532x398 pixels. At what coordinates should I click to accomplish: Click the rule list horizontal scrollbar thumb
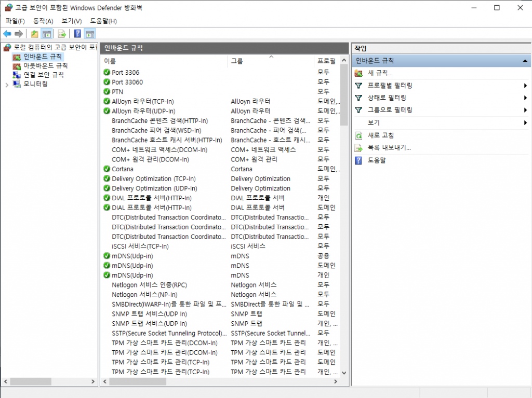tap(138, 381)
